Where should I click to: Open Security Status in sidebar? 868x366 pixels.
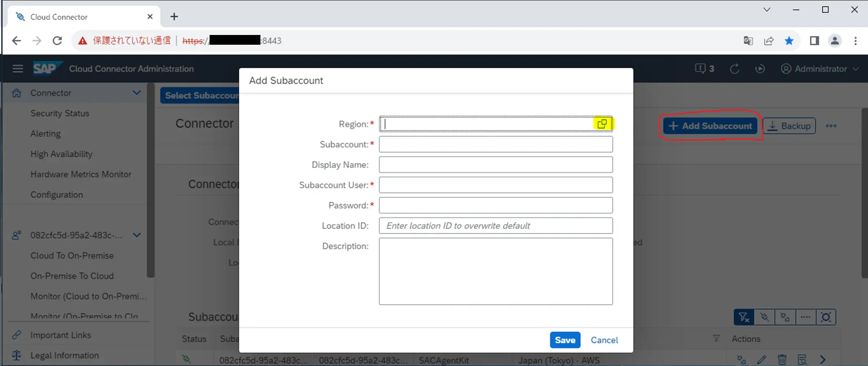point(60,113)
